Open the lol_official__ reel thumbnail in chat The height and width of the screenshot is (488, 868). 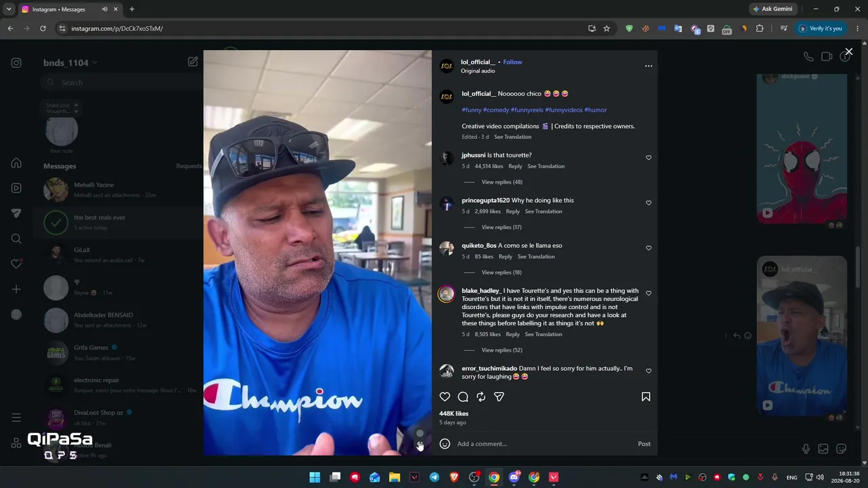pyautogui.click(x=802, y=335)
